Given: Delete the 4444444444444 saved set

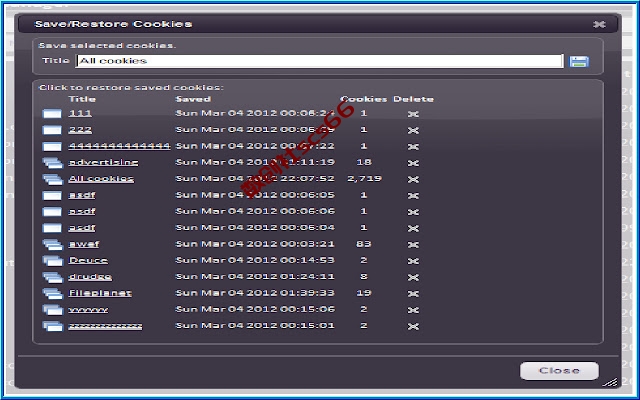Looking at the screenshot, I should (413, 147).
